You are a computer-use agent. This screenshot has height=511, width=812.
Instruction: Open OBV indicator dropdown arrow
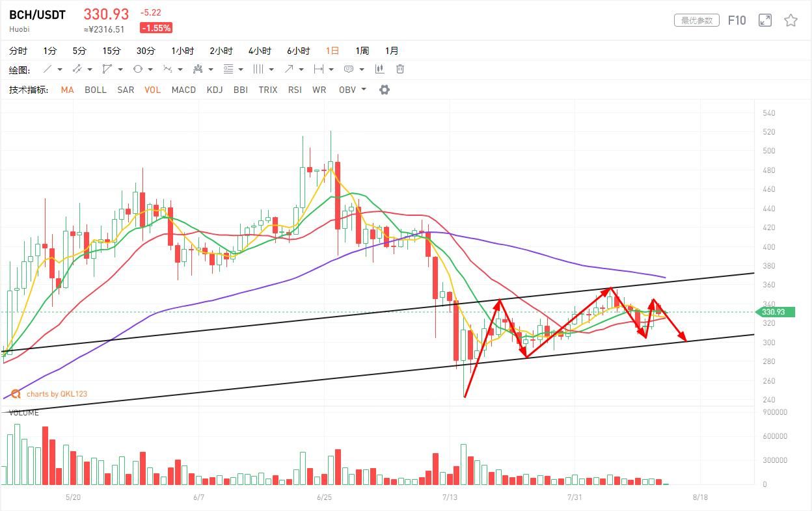click(363, 90)
